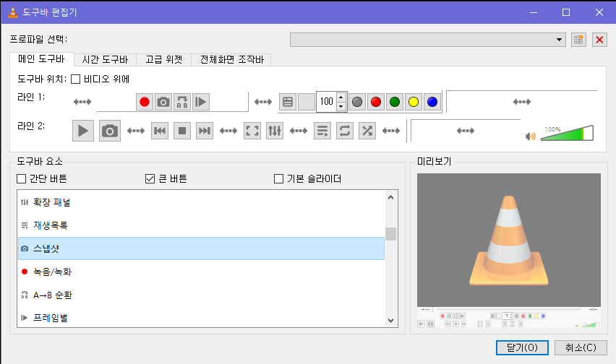Click the elements list scroll-up arrow
The image size is (616, 364).
click(390, 197)
